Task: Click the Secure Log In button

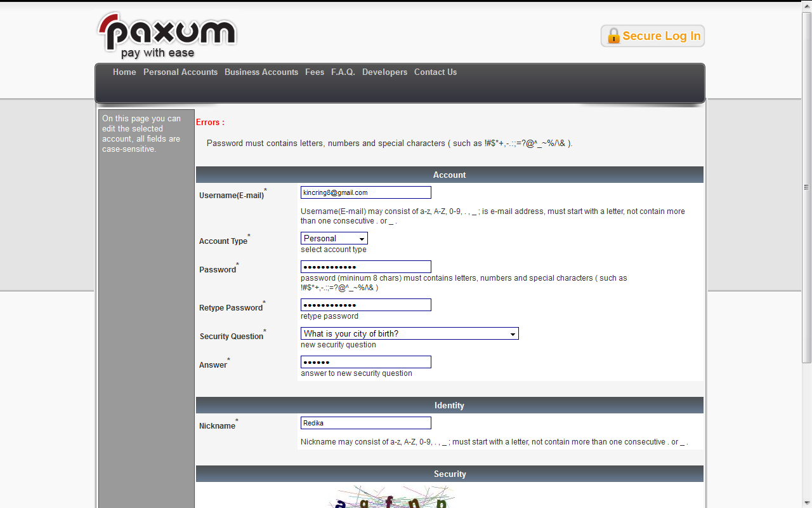Action: (652, 36)
